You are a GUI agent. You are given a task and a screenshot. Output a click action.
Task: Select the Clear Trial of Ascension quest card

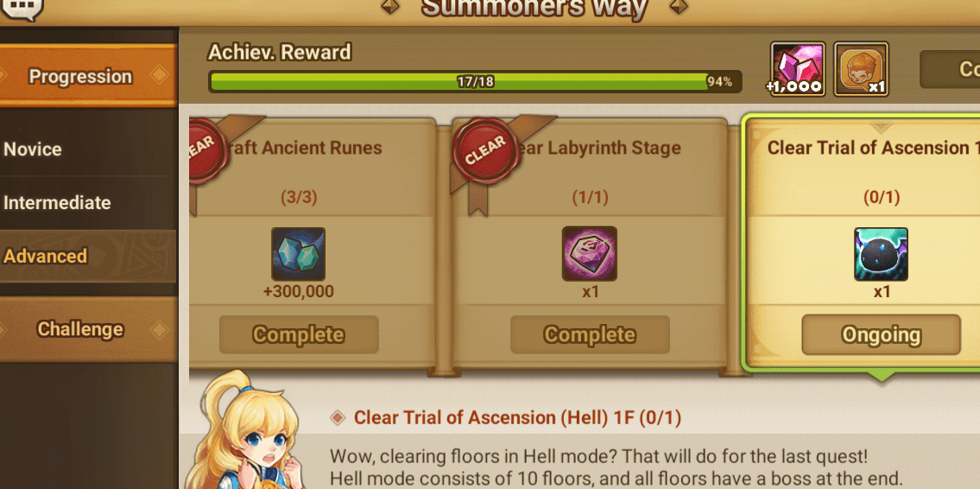863,244
